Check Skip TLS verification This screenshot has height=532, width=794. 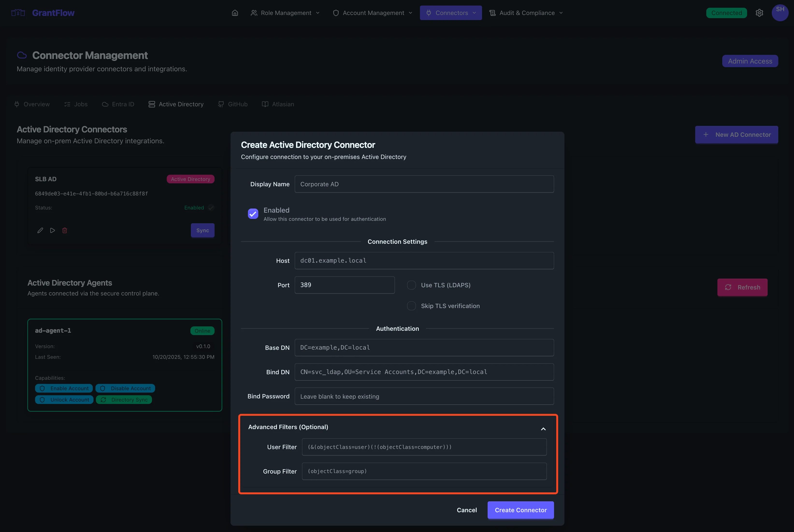coord(411,306)
